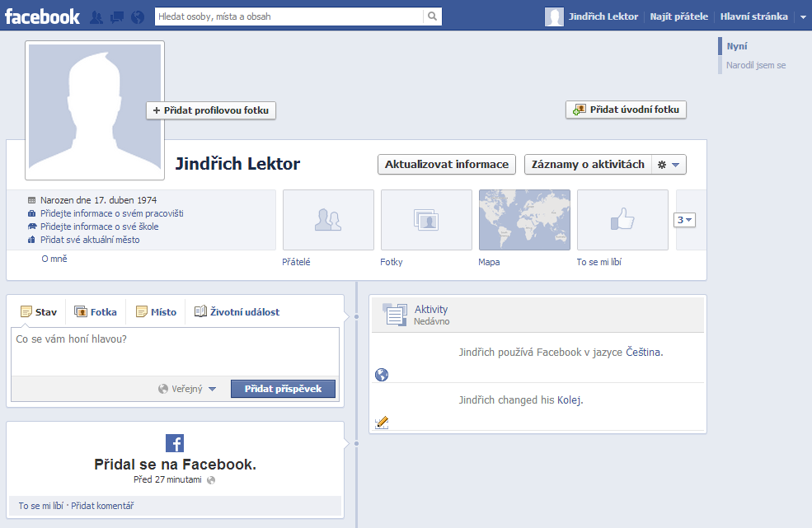
Task: Click the To se mi líbí label under the tile
Action: point(598,262)
